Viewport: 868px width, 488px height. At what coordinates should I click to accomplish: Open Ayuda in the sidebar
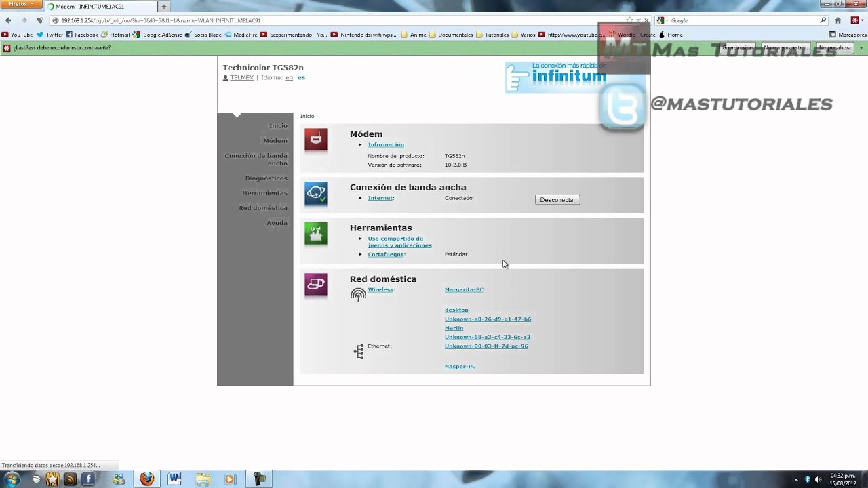point(277,223)
